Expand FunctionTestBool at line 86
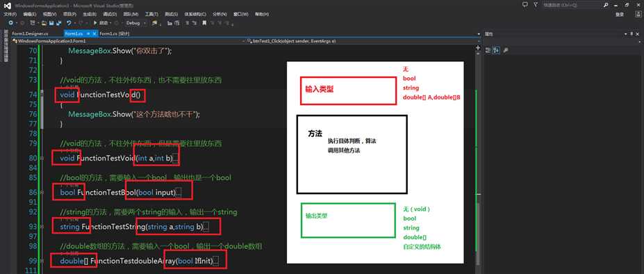644x274 pixels. pos(42,192)
